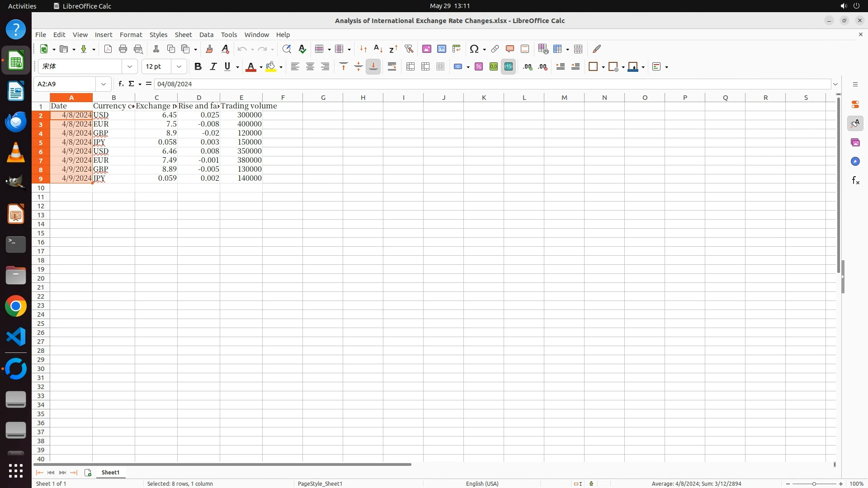
Task: Select the Sheet1 tab
Action: pyautogui.click(x=110, y=472)
